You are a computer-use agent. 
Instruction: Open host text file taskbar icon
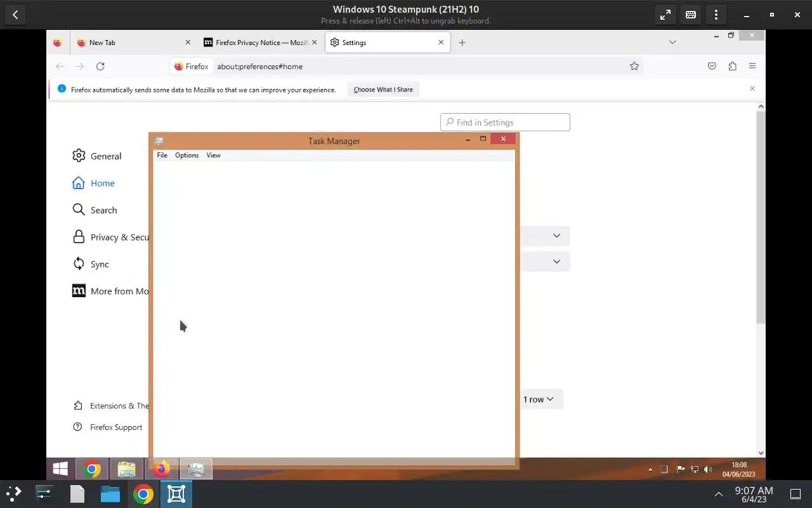[x=77, y=493]
